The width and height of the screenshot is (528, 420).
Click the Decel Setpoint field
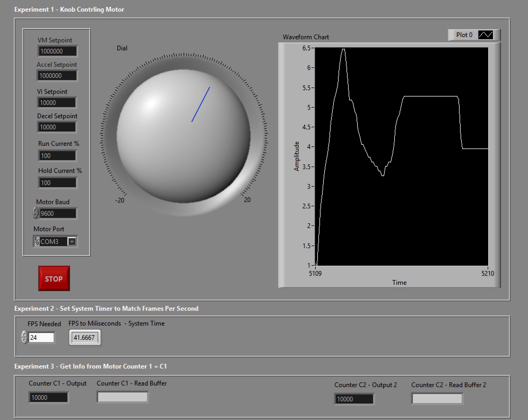click(x=57, y=127)
